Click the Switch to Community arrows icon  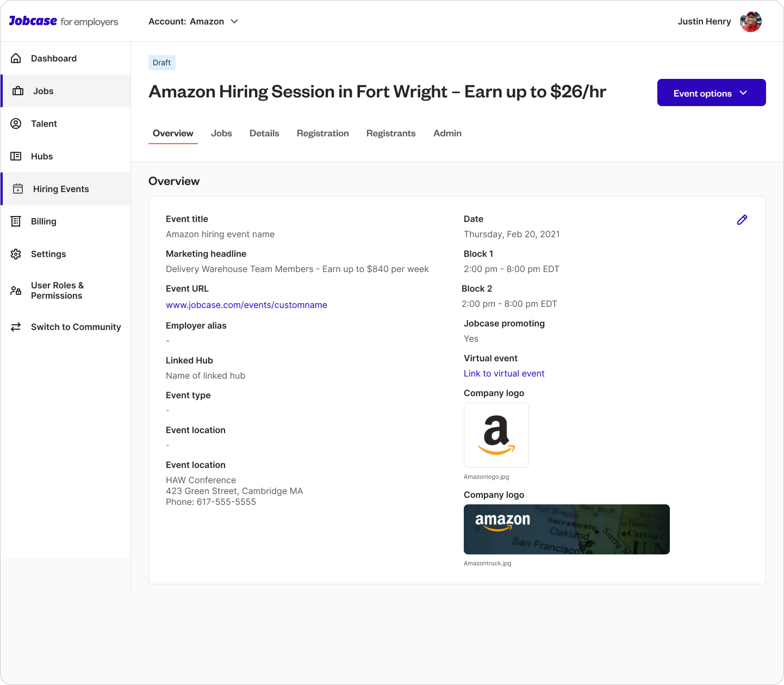click(16, 327)
